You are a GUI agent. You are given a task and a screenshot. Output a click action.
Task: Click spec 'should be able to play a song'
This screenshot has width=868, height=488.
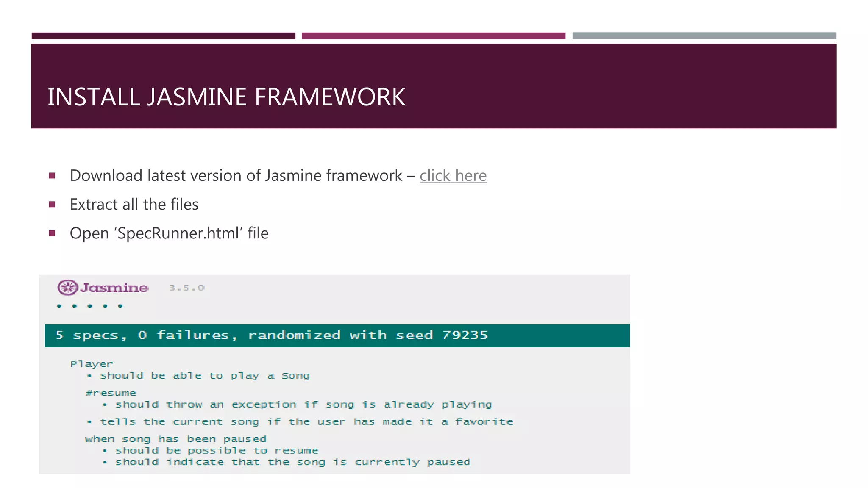205,376
